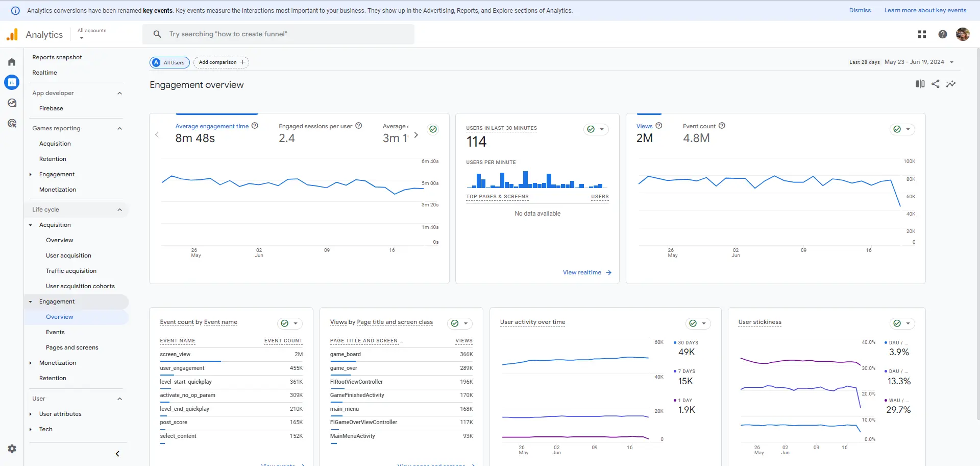The image size is (980, 466).
Task: Click View realtime link
Action: [x=582, y=273]
